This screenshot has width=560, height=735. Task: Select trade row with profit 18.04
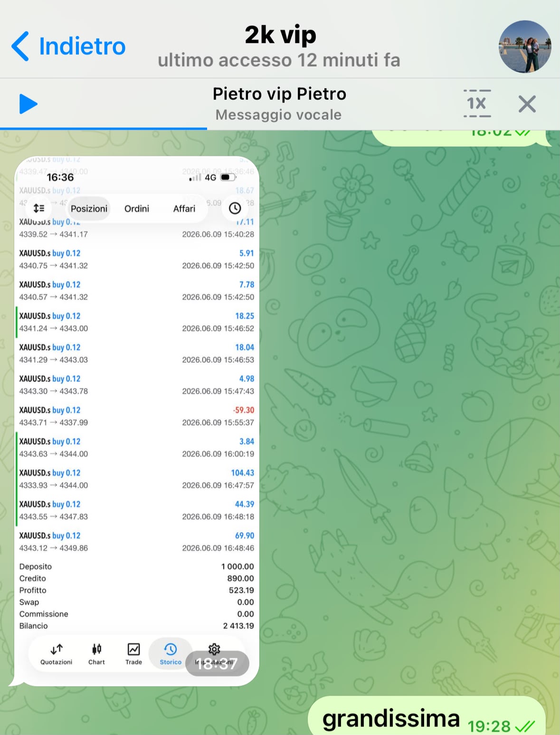point(137,353)
